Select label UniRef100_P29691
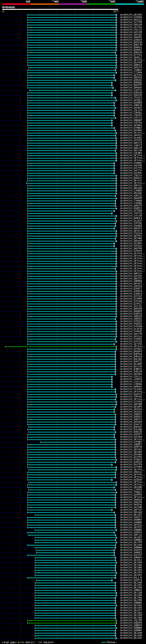146x644 pixels. click(x=131, y=339)
